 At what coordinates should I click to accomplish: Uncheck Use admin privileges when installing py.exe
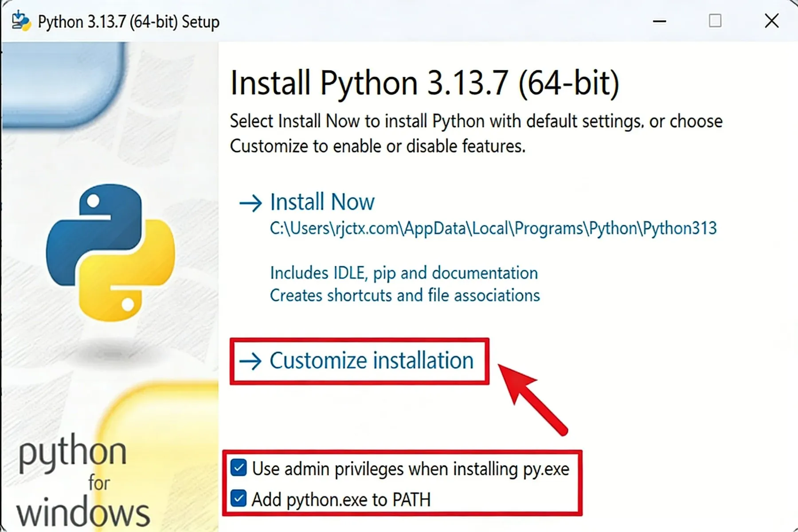tap(239, 468)
